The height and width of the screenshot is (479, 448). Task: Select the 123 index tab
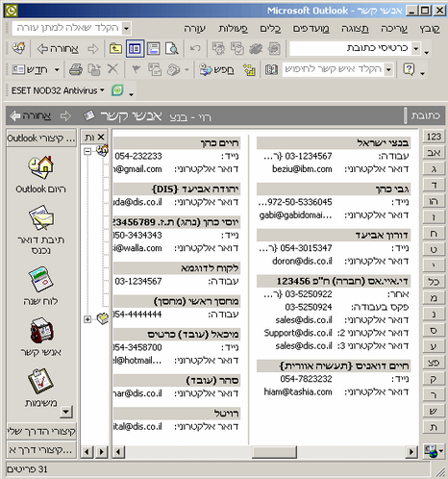[x=434, y=137]
